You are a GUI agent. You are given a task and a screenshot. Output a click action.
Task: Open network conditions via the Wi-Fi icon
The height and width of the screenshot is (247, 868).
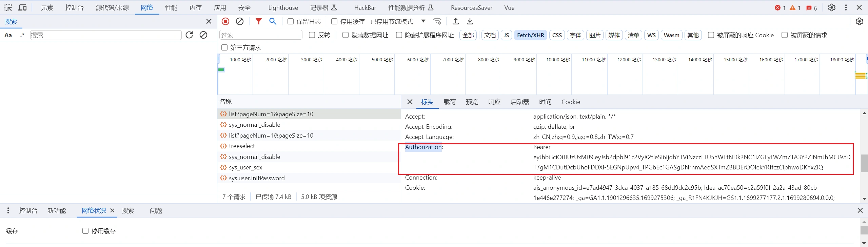click(437, 21)
